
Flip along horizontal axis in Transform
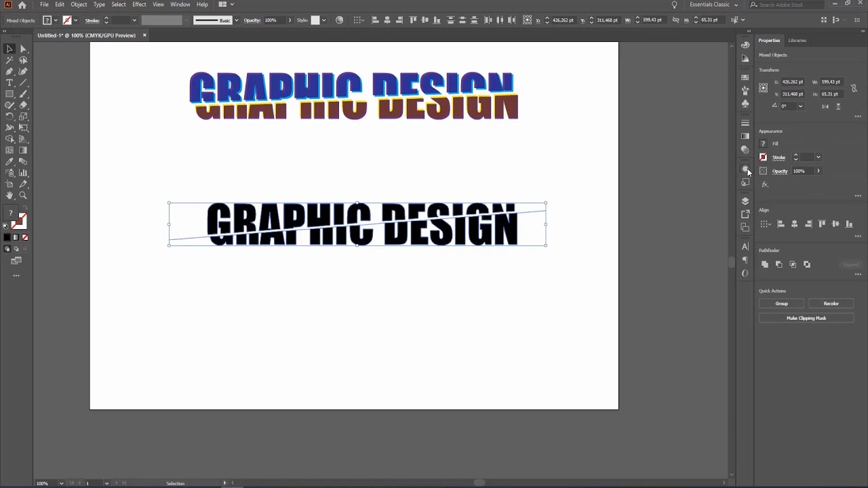point(825,106)
